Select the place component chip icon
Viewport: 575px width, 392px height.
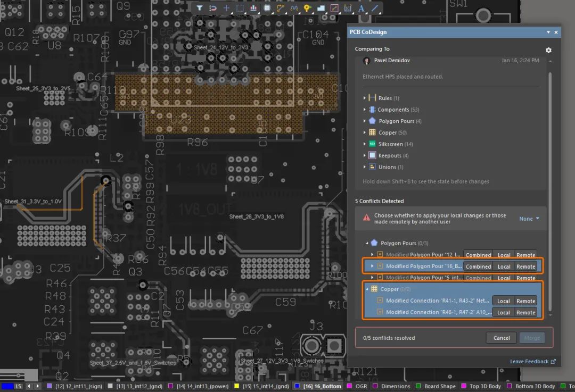[x=267, y=8]
